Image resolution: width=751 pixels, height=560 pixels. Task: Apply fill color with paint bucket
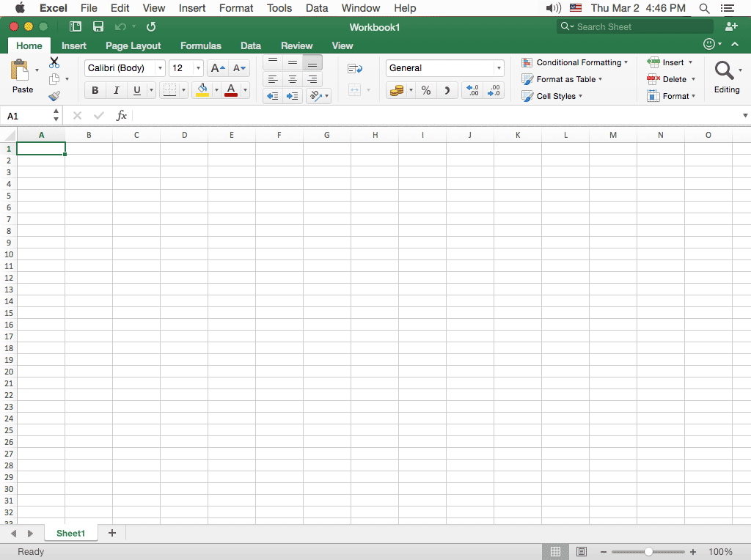(202, 90)
